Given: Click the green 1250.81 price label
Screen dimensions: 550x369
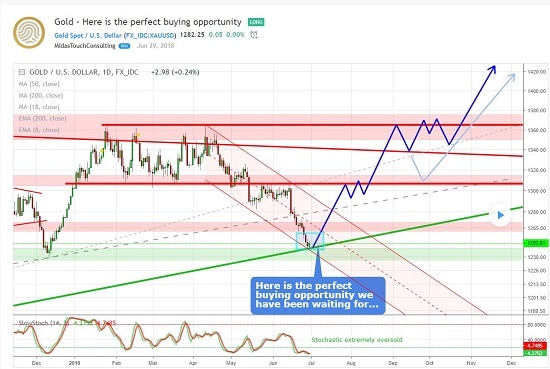Looking at the screenshot, I should point(535,243).
